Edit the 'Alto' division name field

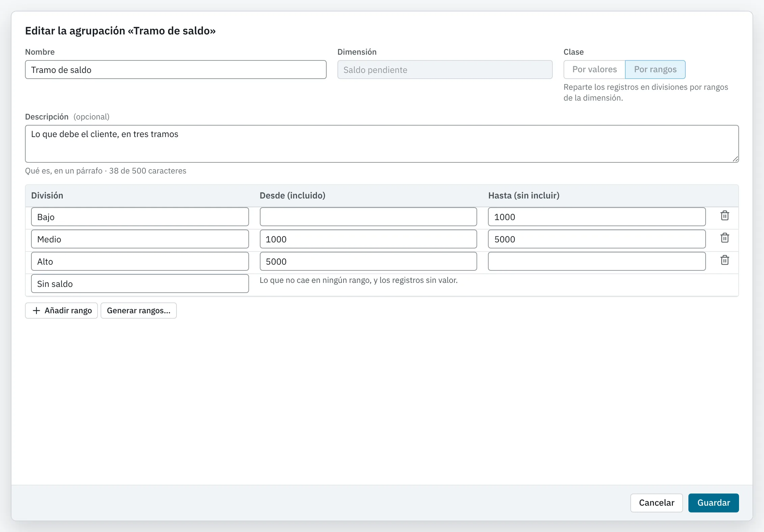[x=140, y=261]
